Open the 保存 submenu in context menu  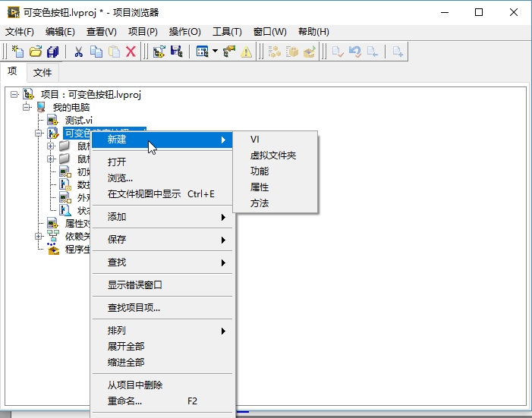point(162,240)
